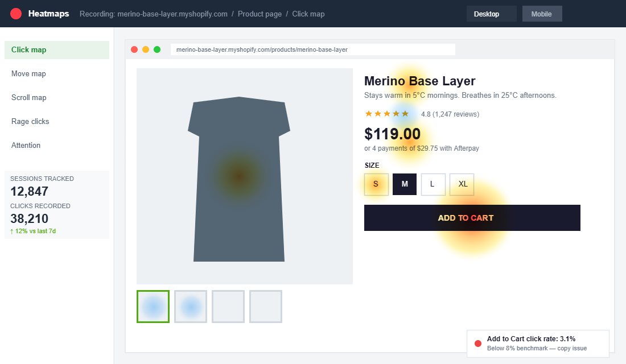The width and height of the screenshot is (626, 364).
Task: Open the Attention map
Action: [x=26, y=145]
